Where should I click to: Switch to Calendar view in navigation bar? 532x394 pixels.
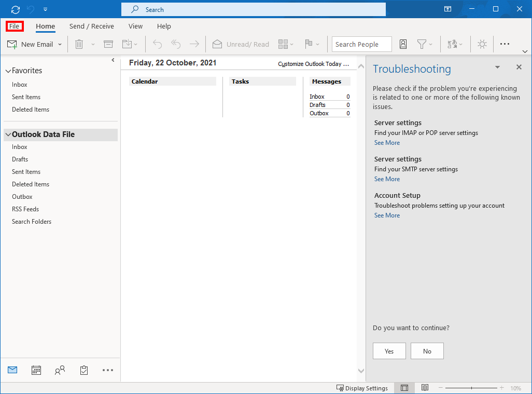(x=36, y=370)
